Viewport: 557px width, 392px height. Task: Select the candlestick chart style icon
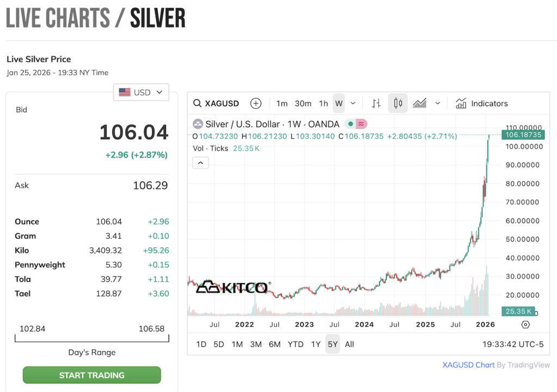(398, 103)
